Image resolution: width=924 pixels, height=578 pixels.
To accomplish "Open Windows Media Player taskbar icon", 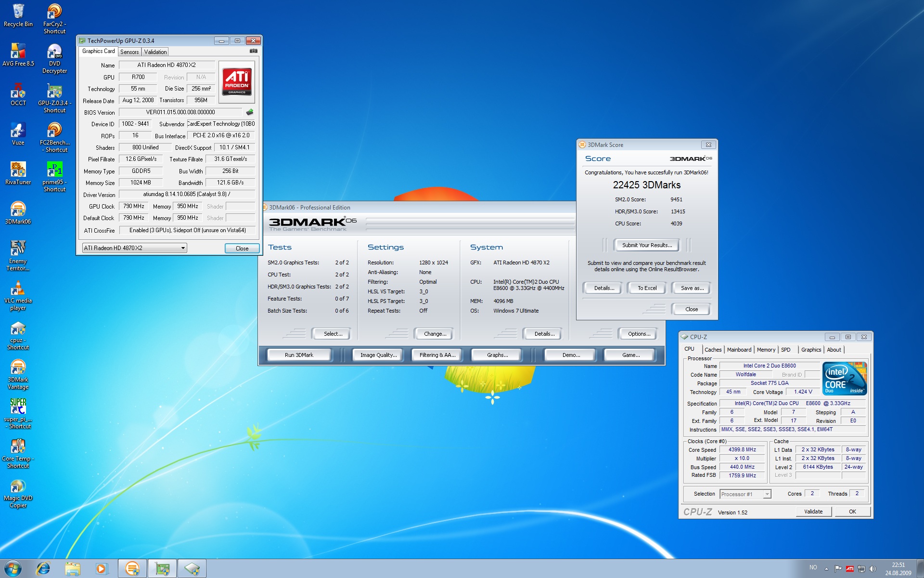I will tap(102, 569).
